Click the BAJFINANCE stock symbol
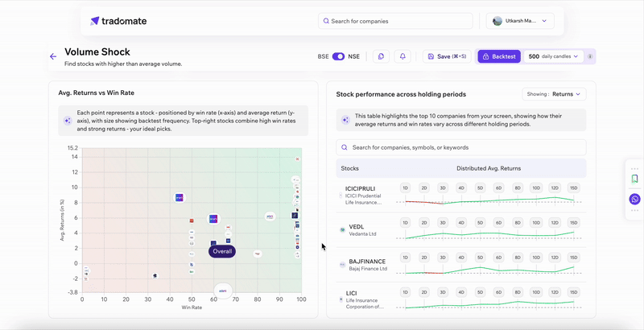Viewport: 644px width, 330px height. (x=367, y=262)
